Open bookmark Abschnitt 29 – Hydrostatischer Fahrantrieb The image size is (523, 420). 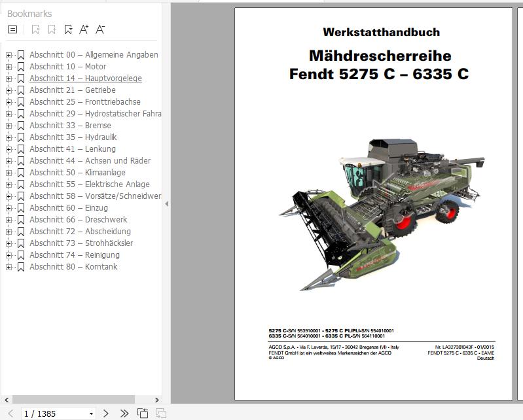[x=96, y=114]
